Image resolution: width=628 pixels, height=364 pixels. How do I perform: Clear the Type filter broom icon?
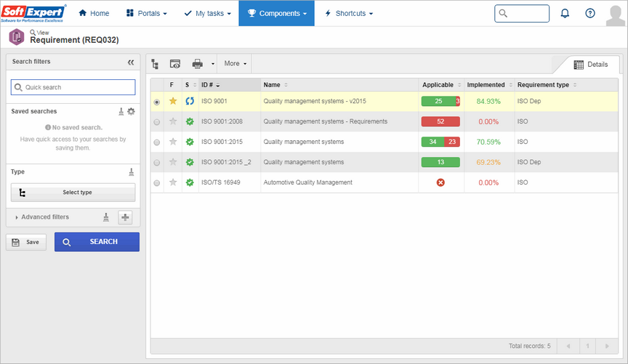click(x=132, y=172)
